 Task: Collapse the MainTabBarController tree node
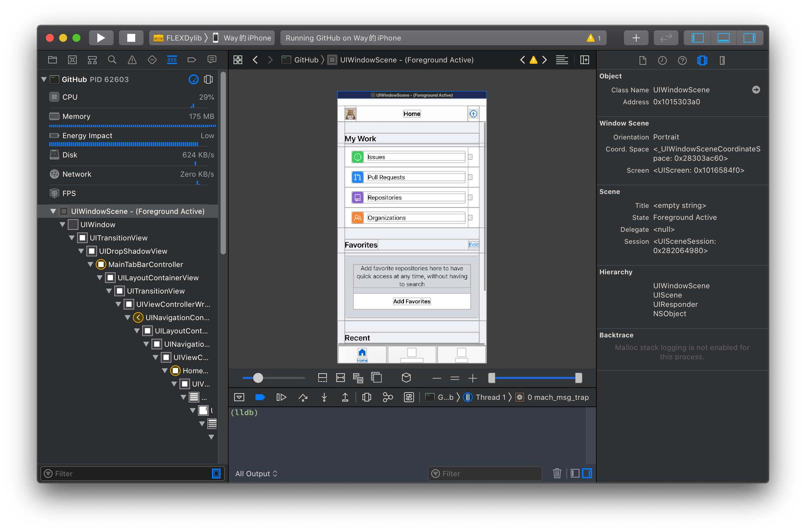pyautogui.click(x=90, y=264)
